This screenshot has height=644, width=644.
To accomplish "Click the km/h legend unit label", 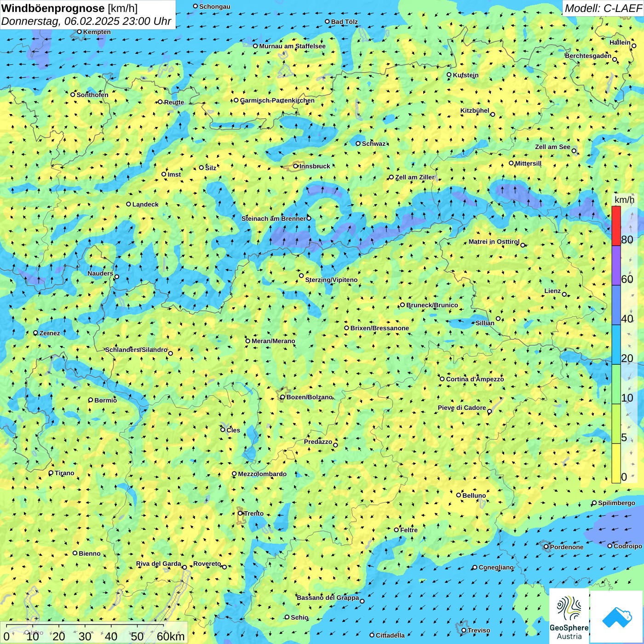I will [624, 200].
